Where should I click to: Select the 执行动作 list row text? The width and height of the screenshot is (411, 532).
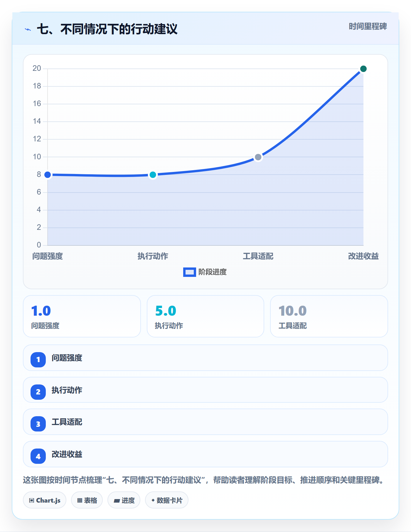point(67,390)
